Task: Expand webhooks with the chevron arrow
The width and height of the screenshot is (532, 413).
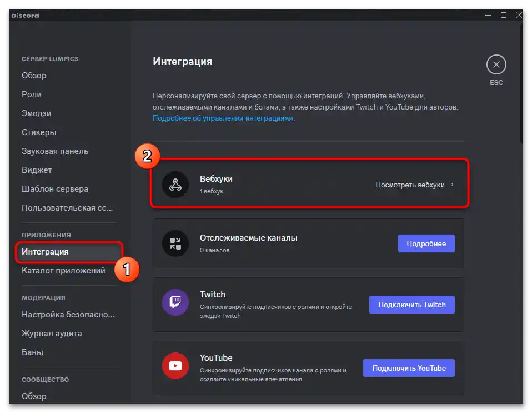Action: tap(453, 185)
